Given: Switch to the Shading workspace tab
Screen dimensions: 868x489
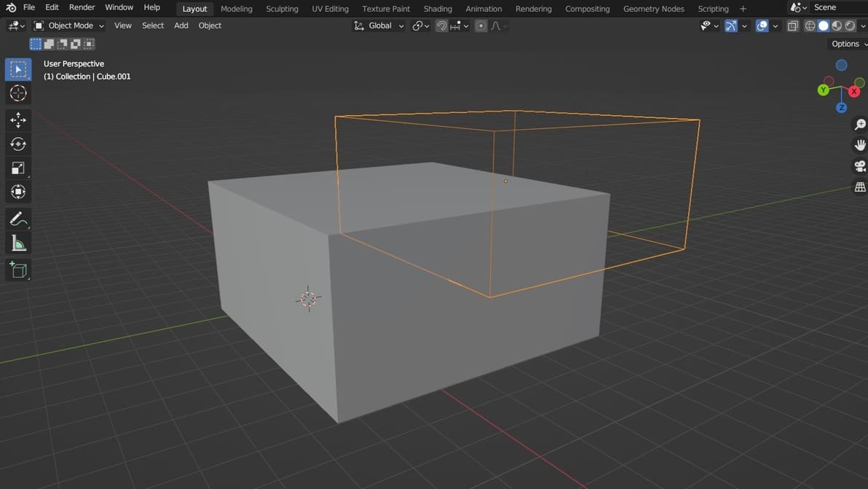Looking at the screenshot, I should click(438, 8).
